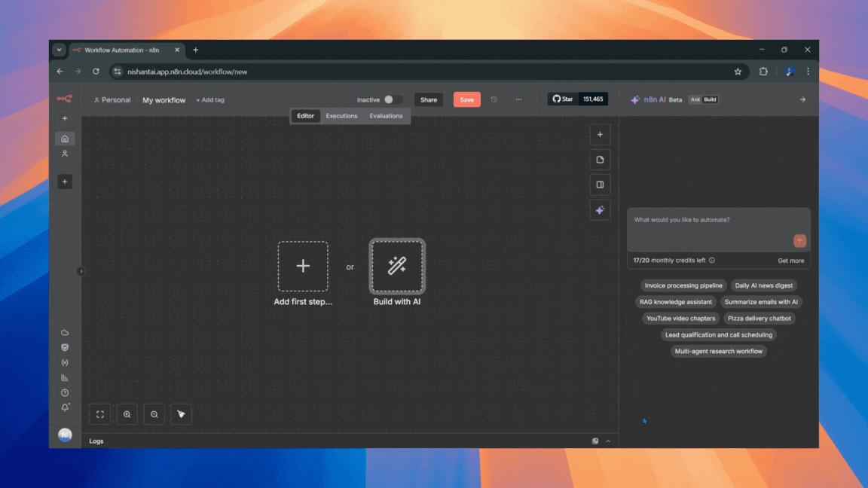Viewport: 868px width, 488px height.
Task: Open the Evaluations tab
Action: [x=386, y=115]
